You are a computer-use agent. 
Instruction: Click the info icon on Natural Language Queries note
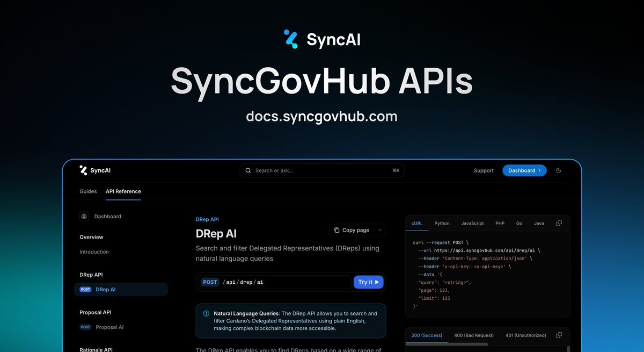click(x=207, y=313)
